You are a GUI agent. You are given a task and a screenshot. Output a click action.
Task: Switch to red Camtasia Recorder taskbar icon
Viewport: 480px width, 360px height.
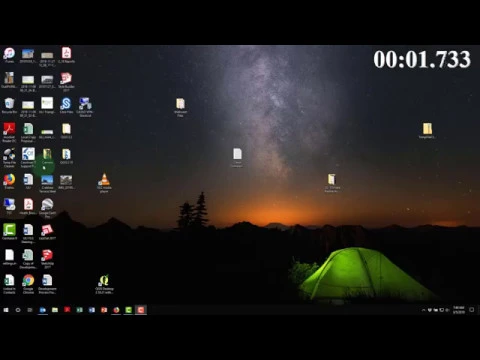click(x=141, y=310)
